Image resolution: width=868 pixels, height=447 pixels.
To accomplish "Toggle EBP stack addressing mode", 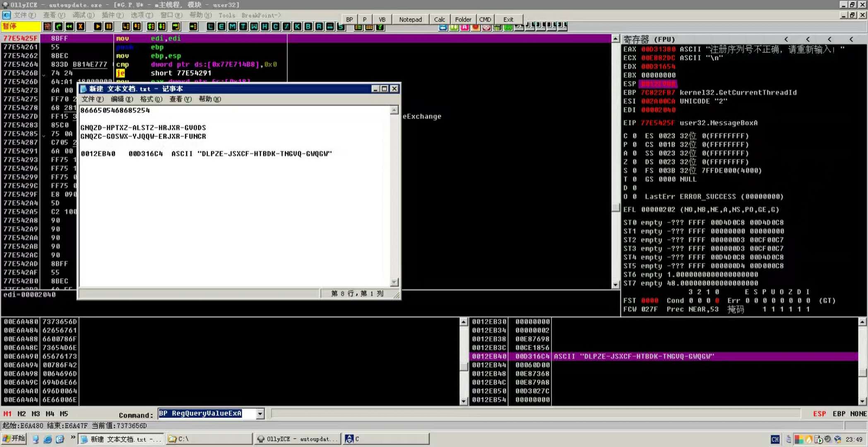I will tap(839, 413).
